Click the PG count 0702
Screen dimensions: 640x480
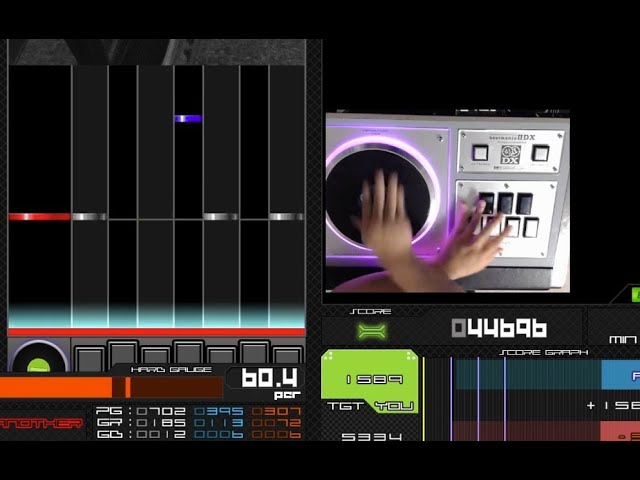[x=161, y=411]
